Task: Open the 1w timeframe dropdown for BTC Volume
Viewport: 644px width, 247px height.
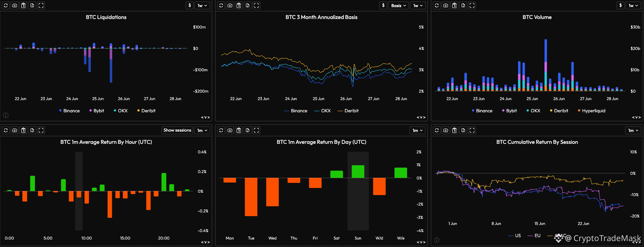Action: point(633,5)
